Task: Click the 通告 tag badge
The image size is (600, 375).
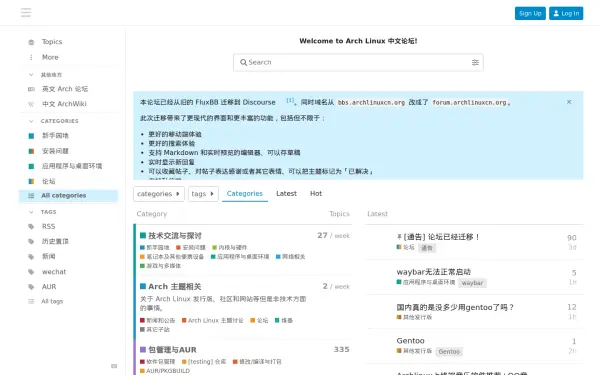Action: point(427,248)
